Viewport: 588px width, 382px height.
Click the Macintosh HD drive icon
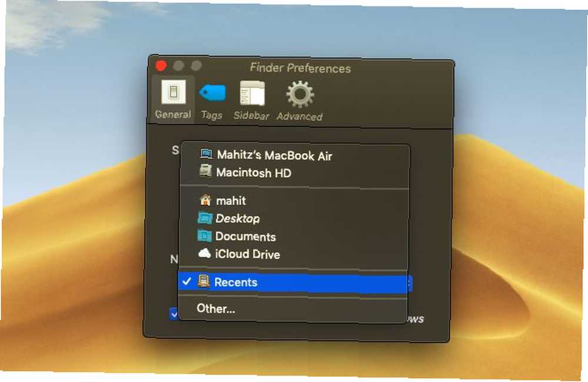coord(205,171)
